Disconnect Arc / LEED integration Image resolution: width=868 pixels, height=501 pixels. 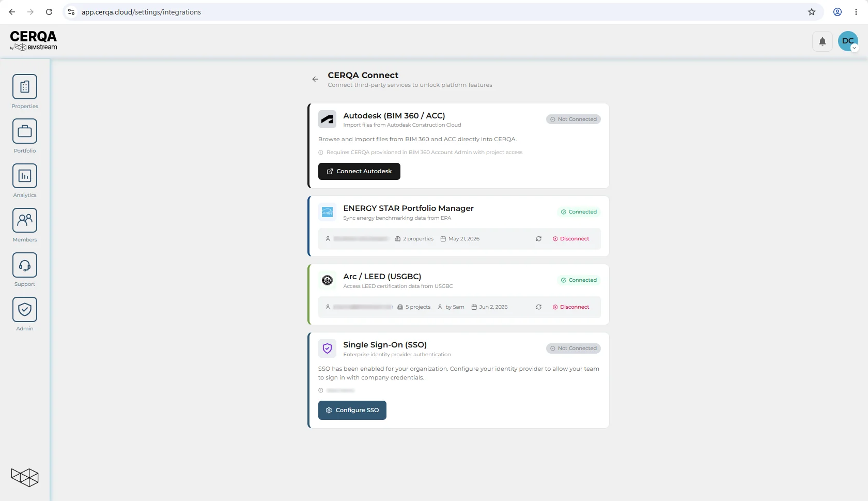tap(571, 307)
